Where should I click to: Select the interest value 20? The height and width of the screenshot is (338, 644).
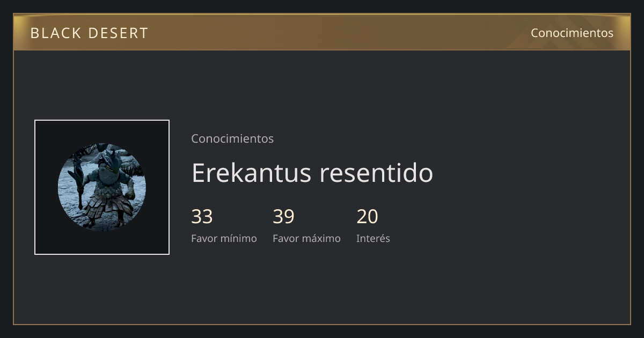click(367, 217)
